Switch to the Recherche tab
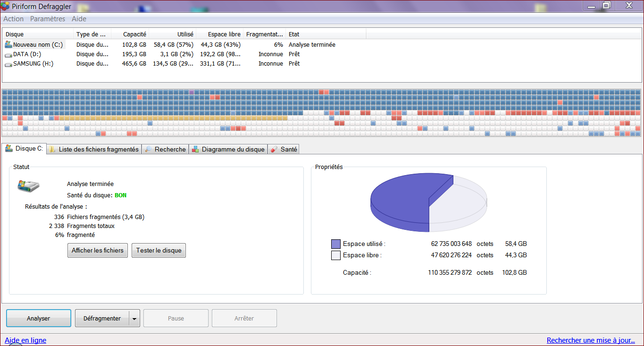 tap(165, 149)
